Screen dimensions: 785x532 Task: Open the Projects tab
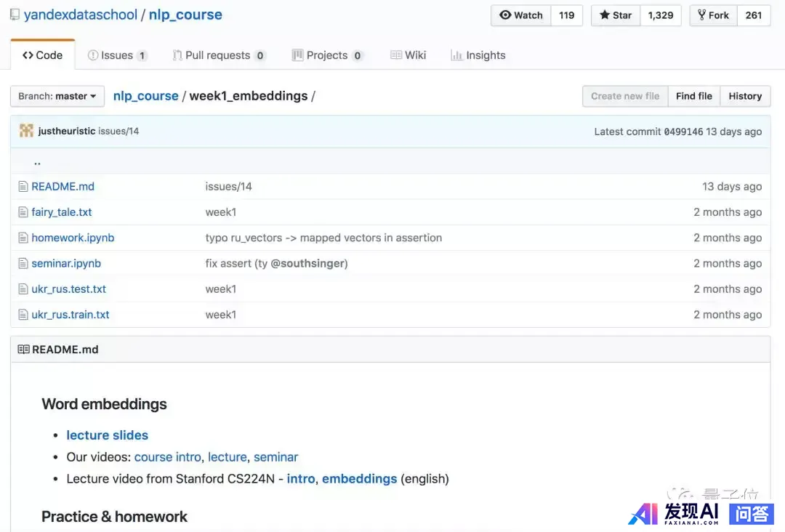click(x=327, y=55)
